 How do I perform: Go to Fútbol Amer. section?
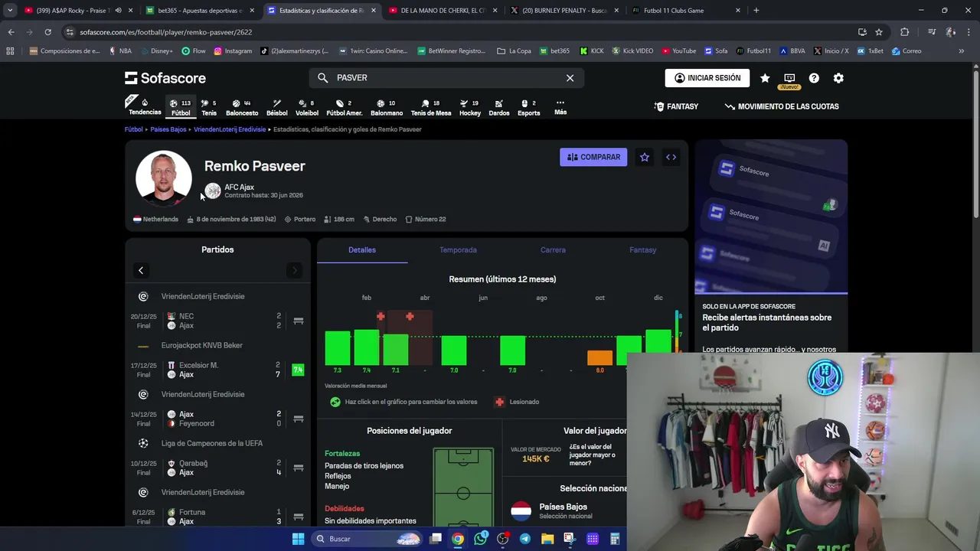click(345, 107)
